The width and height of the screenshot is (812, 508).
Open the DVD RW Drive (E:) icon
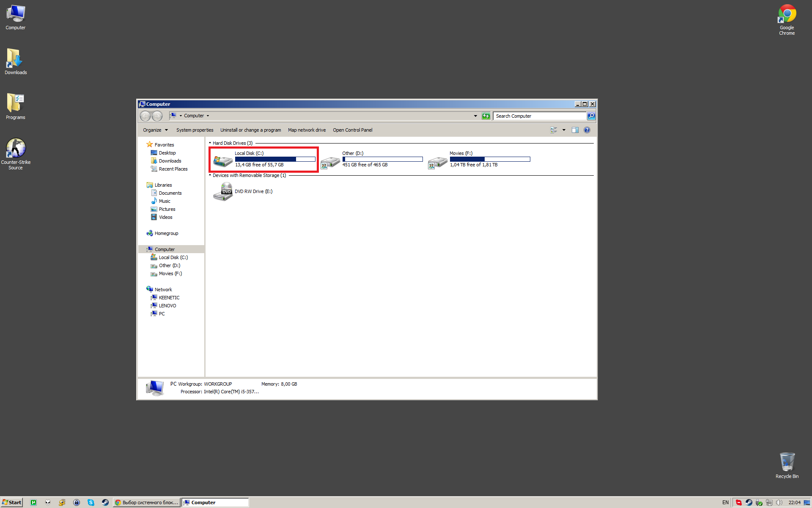[223, 192]
